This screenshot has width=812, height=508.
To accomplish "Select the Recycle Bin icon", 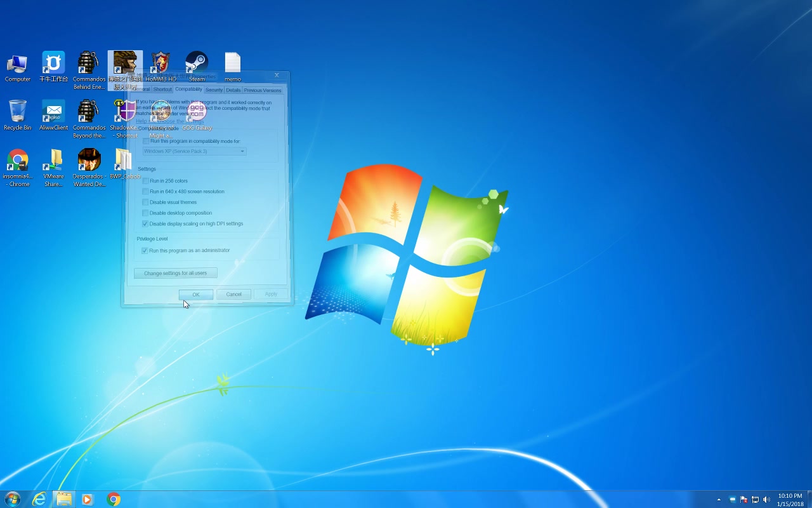I will tap(17, 116).
